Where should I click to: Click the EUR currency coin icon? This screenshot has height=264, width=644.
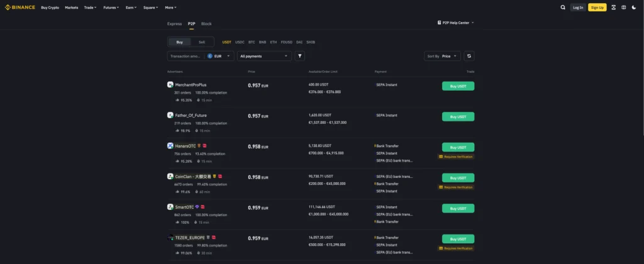[210, 56]
